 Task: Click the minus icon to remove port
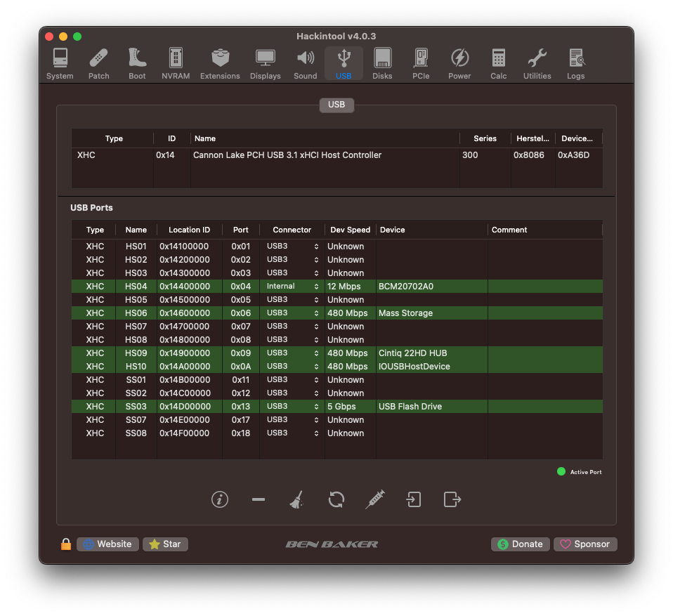coord(259,499)
